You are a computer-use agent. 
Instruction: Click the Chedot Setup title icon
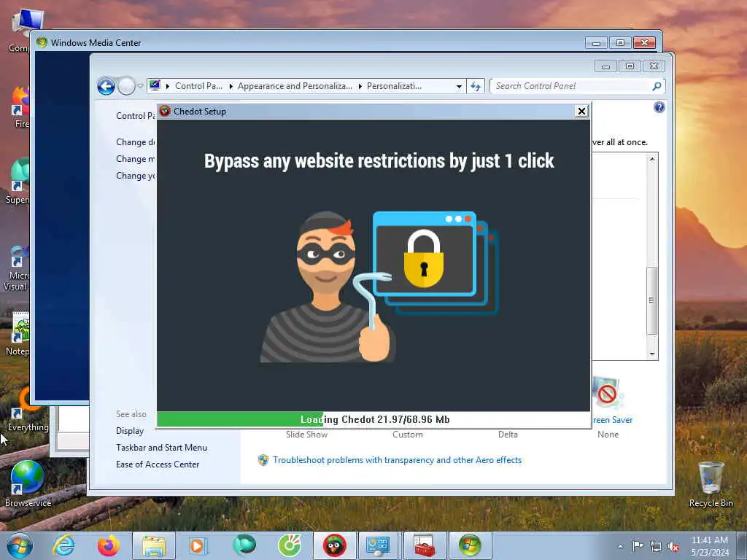point(165,111)
